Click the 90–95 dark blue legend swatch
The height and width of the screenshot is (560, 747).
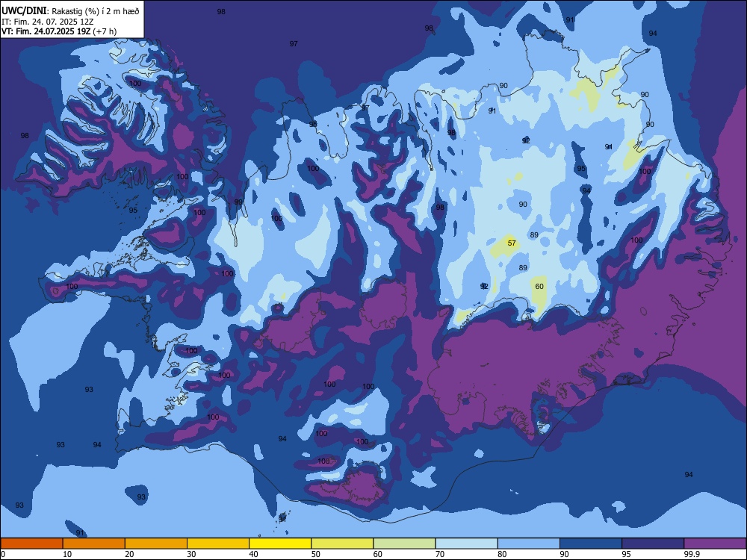tap(591, 544)
